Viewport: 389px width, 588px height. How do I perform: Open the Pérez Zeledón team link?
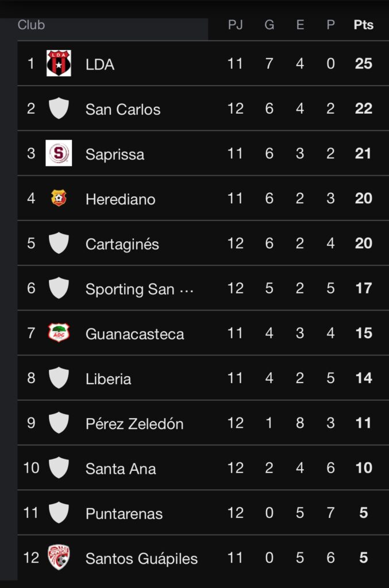pos(134,424)
